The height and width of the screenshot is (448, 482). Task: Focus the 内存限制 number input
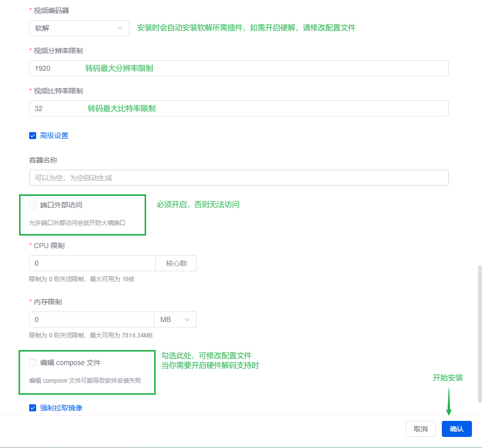coord(91,319)
